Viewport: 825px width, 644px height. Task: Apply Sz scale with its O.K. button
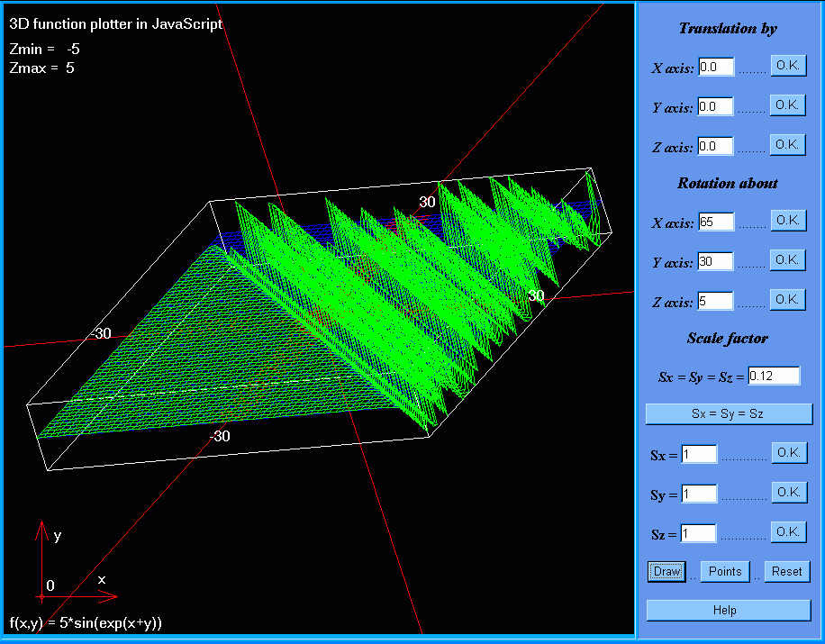pyautogui.click(x=788, y=532)
